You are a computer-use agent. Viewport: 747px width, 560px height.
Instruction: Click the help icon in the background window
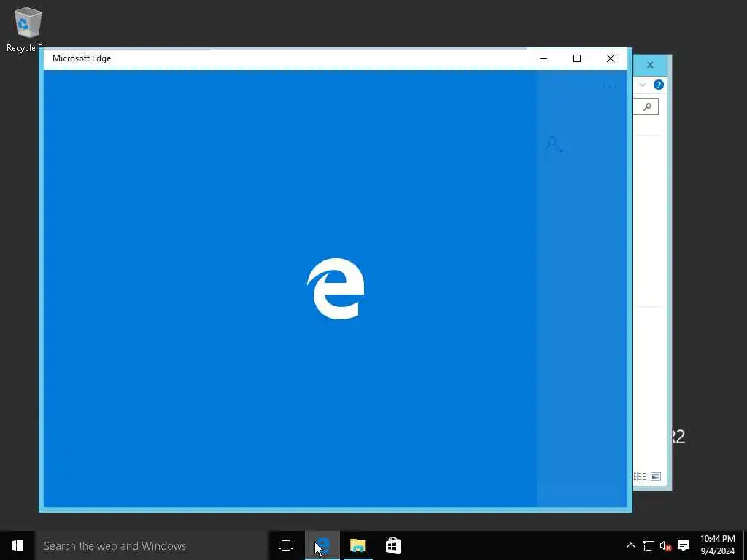coord(659,85)
